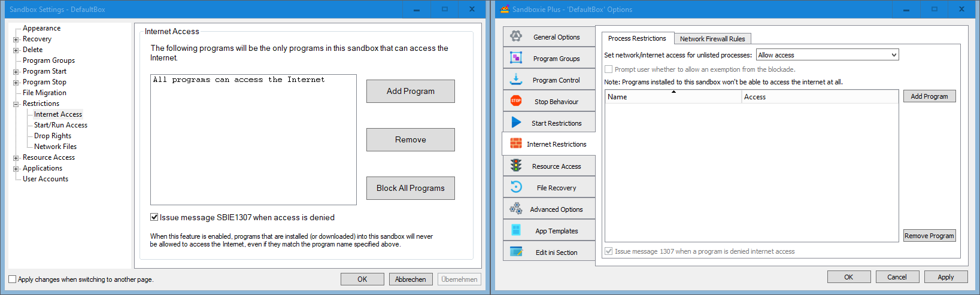Toggle Prompt user for blockade exemption checkbox
Image resolution: width=980 pixels, height=295 pixels.
609,69
